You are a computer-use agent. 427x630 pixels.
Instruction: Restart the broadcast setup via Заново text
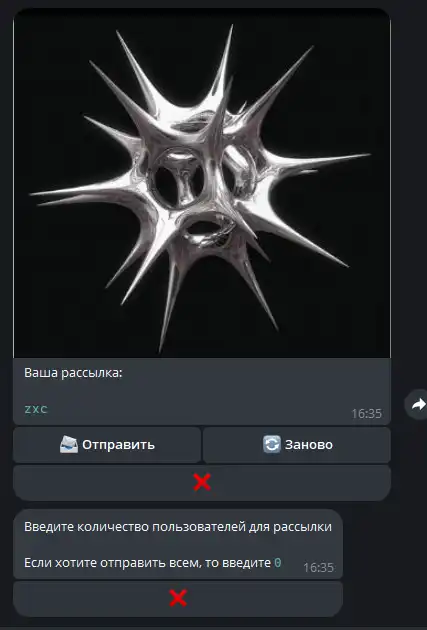coord(309,445)
